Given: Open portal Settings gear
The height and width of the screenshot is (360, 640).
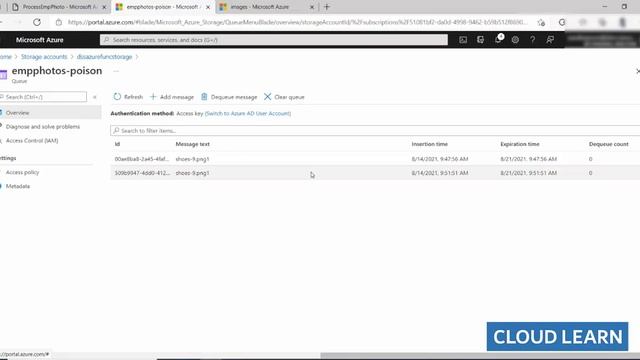Looking at the screenshot, I should (515, 40).
